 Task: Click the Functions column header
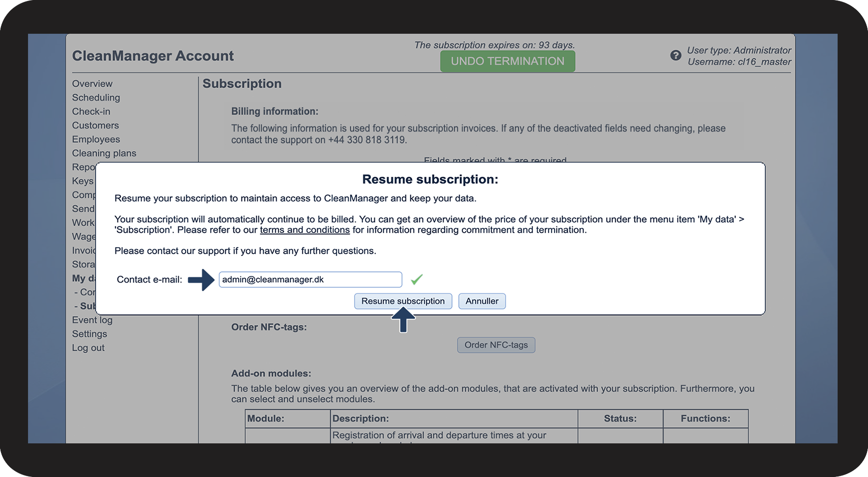coord(705,419)
